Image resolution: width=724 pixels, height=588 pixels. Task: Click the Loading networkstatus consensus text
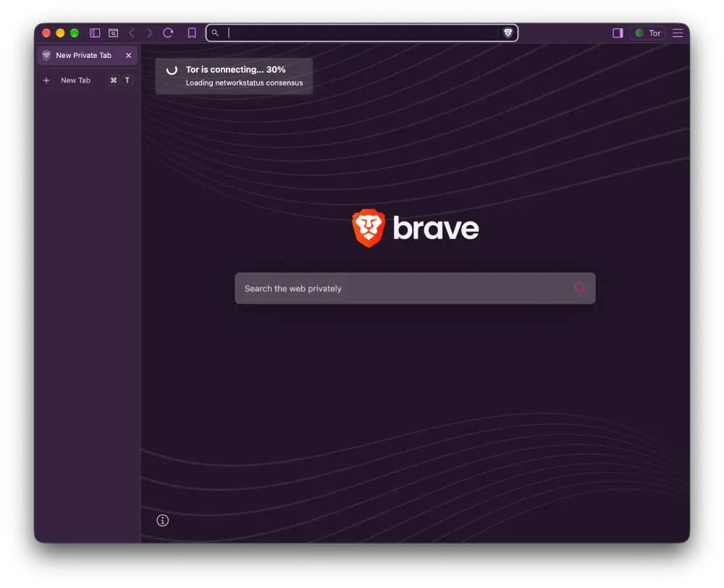(x=244, y=83)
